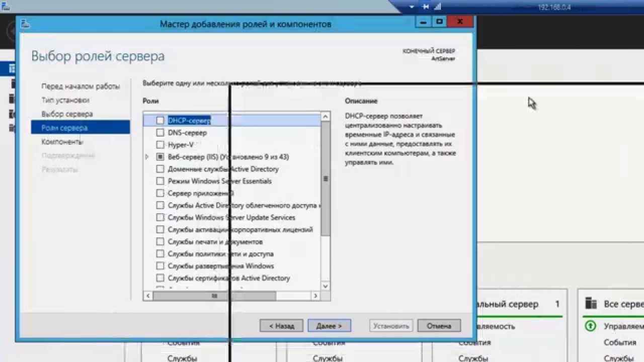The width and height of the screenshot is (644, 362).
Task: Enable Режим Windows Server Essentials checkbox
Action: point(160,181)
